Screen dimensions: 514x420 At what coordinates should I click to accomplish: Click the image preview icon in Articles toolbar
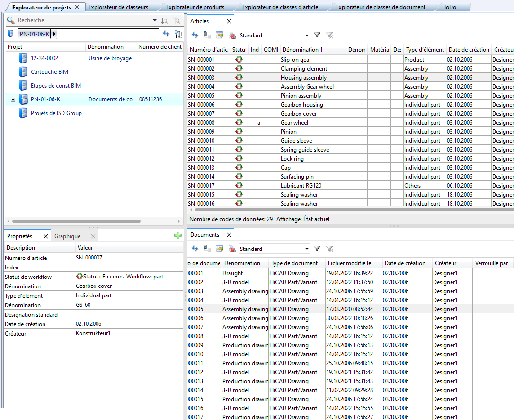tap(219, 35)
